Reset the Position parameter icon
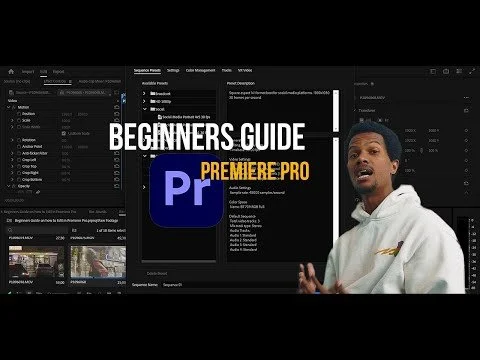This screenshot has width=480, height=360. [117, 114]
